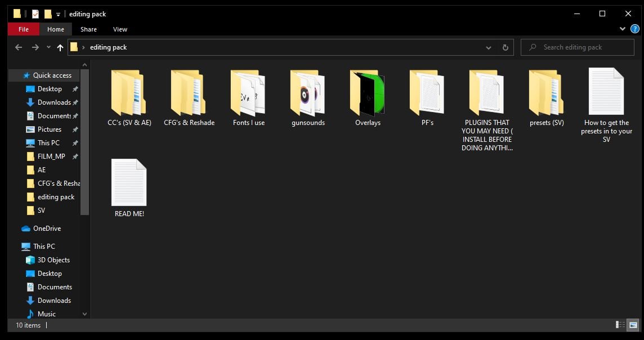The width and height of the screenshot is (644, 340).
Task: Select the How to get the presets file
Action: coord(606,105)
